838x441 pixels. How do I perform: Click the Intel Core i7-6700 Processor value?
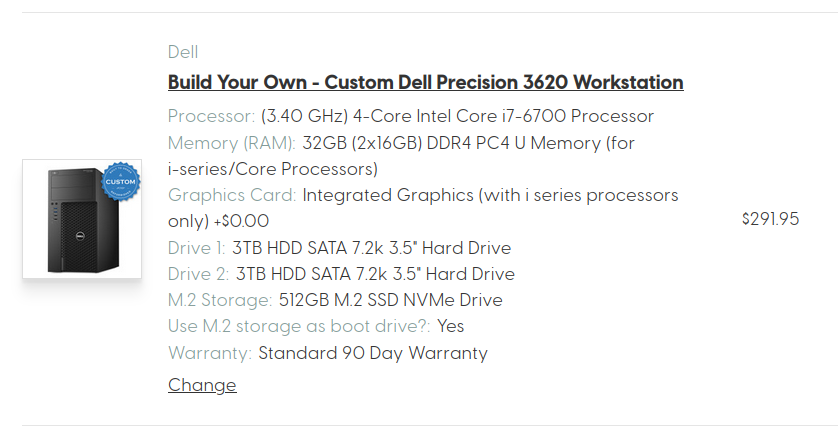click(x=457, y=116)
